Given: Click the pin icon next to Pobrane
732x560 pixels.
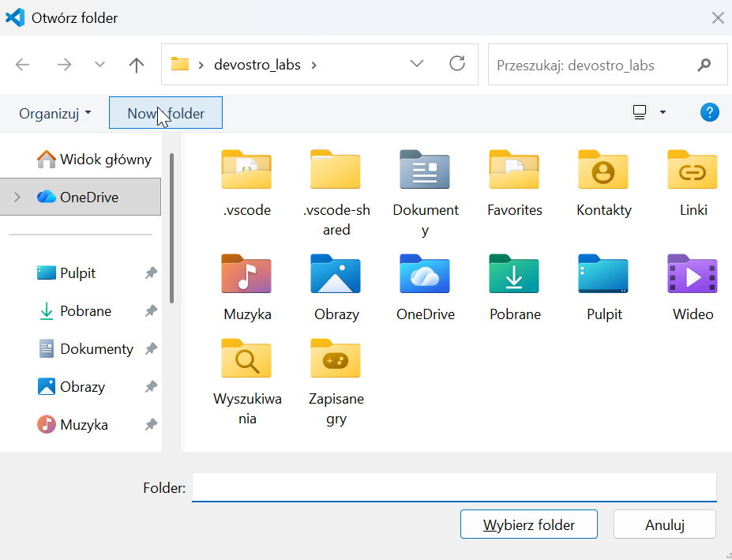Looking at the screenshot, I should tap(150, 310).
